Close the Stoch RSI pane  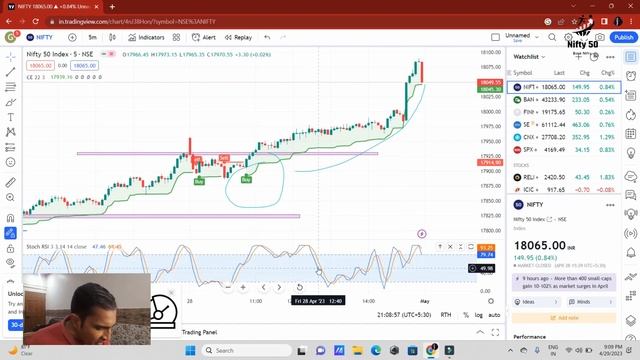(450, 247)
